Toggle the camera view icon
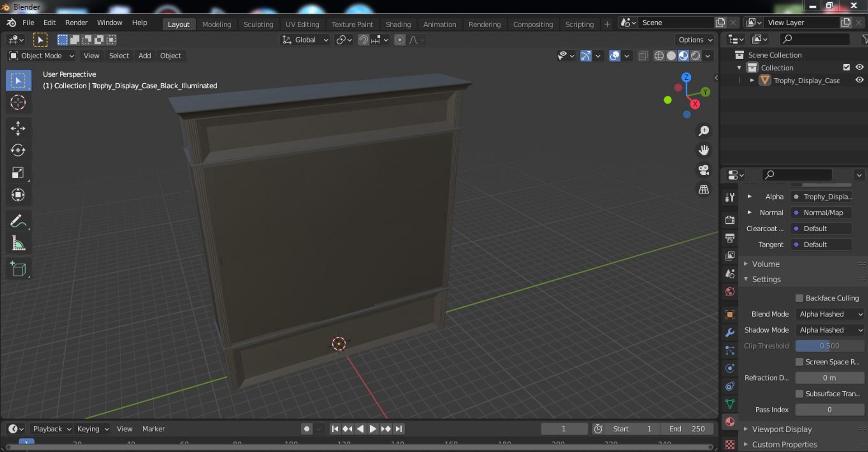Screen dimensions: 868x452 [704, 170]
